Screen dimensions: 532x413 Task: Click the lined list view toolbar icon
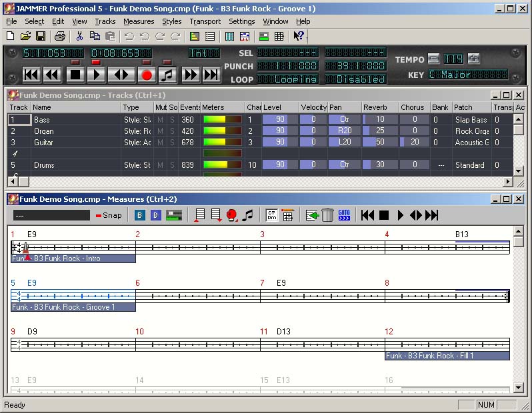click(x=210, y=36)
